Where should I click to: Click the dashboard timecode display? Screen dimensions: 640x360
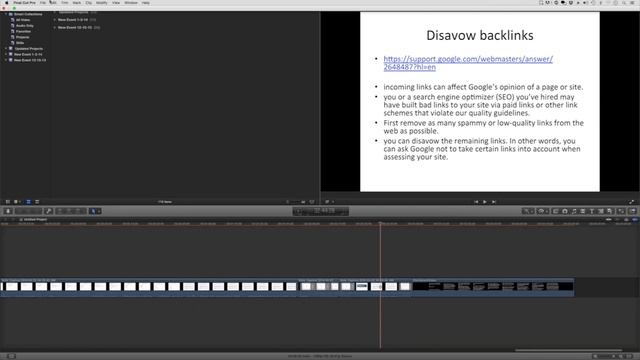(321, 211)
